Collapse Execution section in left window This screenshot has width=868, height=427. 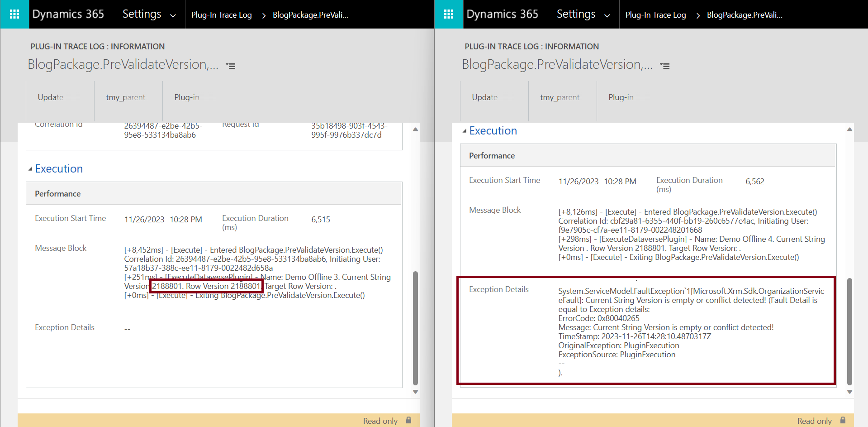click(x=30, y=169)
